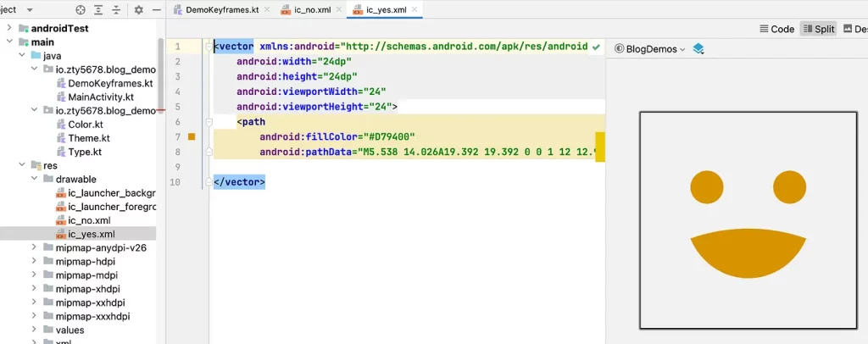
Task: Switch editor to Code view mode
Action: 776,29
